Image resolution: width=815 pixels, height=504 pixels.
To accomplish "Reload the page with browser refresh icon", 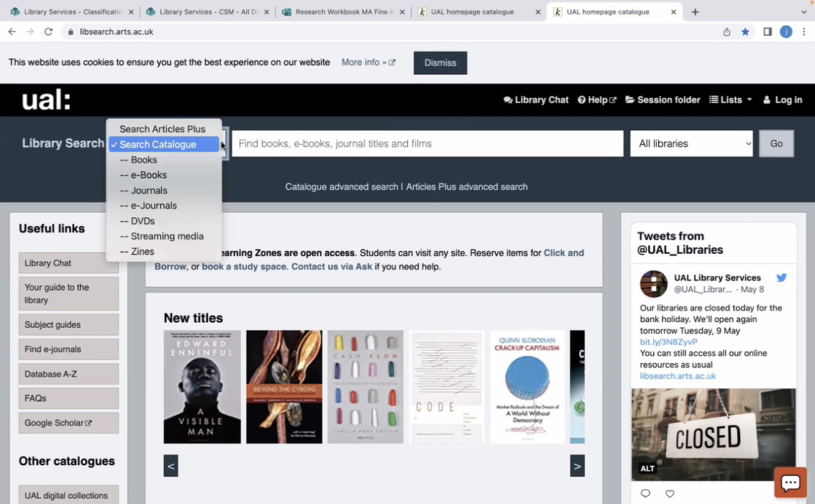I will click(48, 32).
